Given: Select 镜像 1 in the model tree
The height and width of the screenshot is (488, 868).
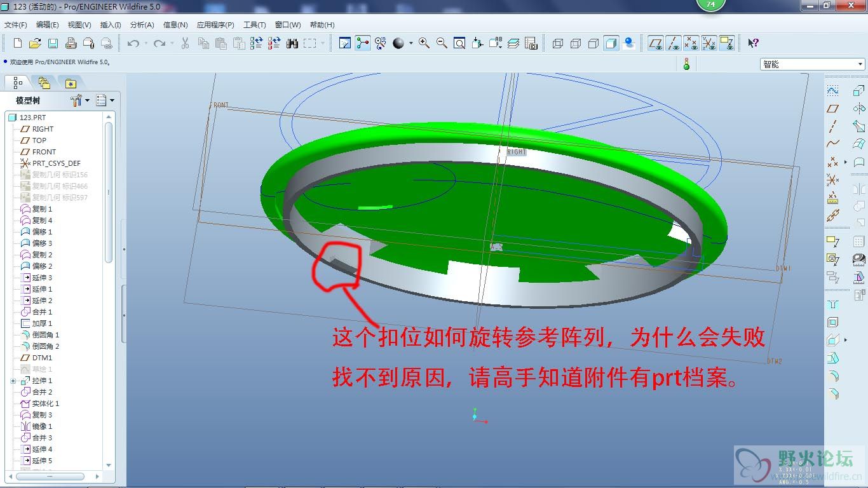Looking at the screenshot, I should 43,426.
